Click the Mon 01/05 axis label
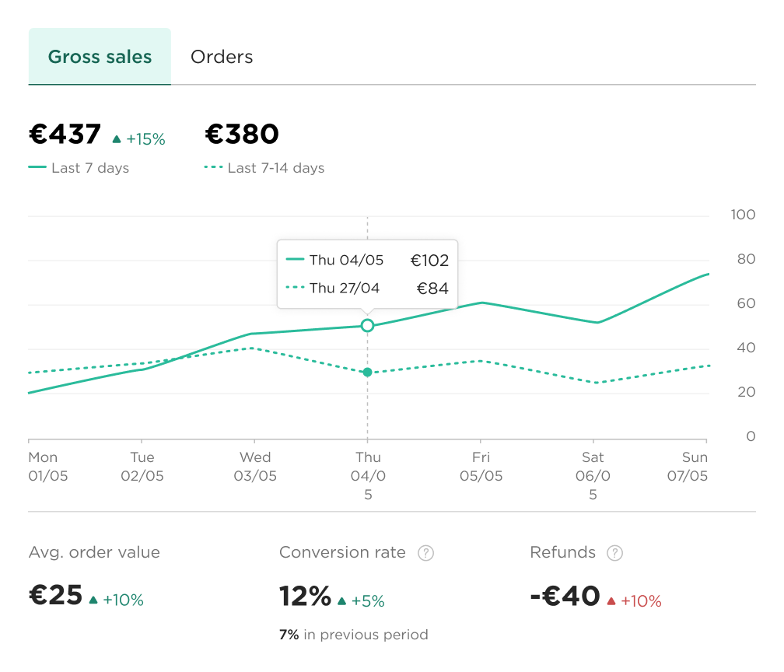The height and width of the screenshot is (672, 784). (x=48, y=466)
